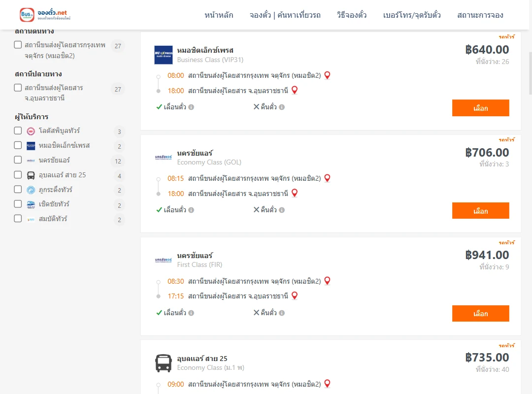Click the info icon beside เลื่อนตั๋ว on the ฿941 trip
Image resolution: width=532 pixels, height=394 pixels.
191,313
